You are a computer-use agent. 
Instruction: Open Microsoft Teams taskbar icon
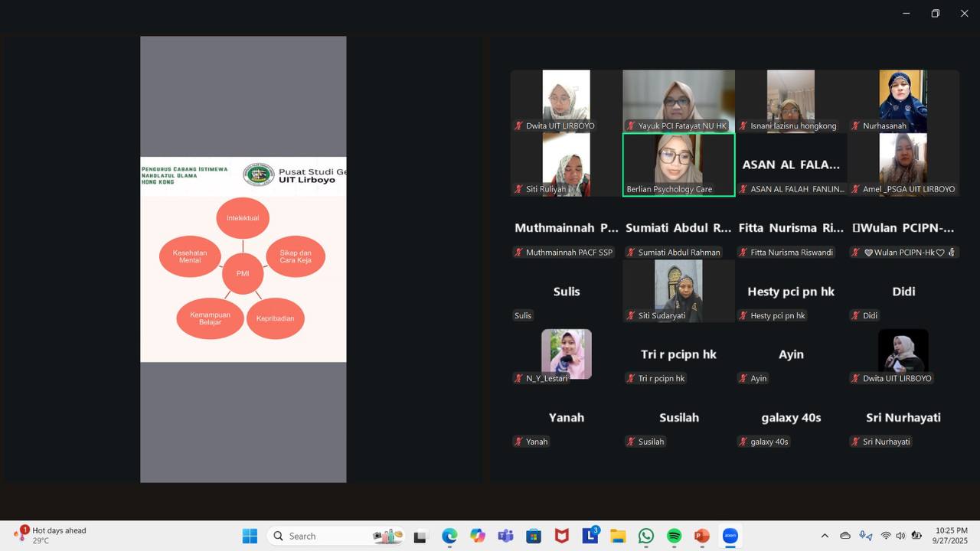pos(505,536)
